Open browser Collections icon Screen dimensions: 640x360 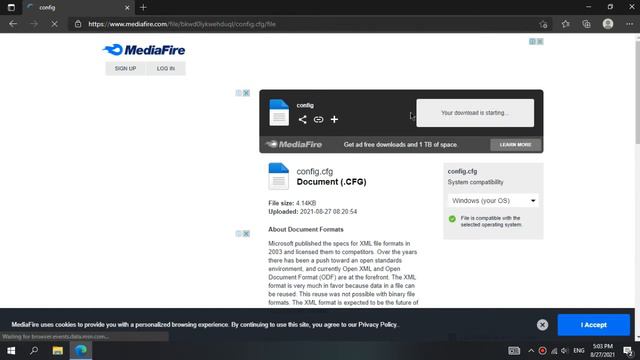587,24
